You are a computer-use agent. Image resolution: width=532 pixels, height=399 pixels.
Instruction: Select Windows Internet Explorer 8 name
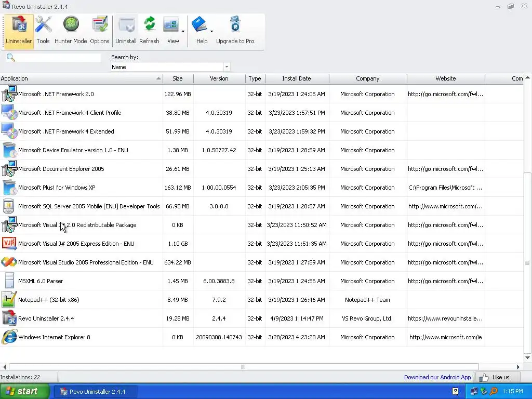point(54,337)
